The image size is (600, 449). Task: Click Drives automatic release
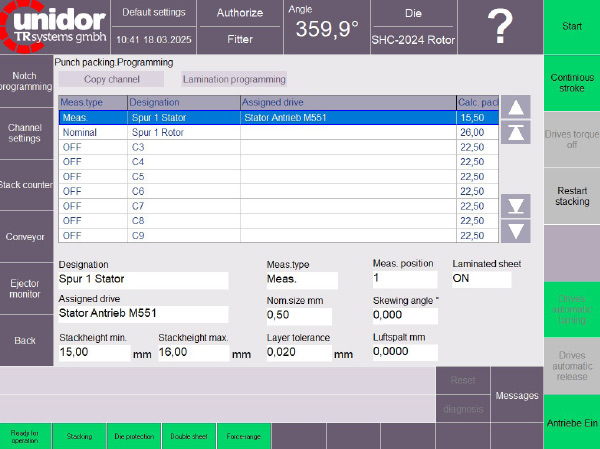(572, 366)
